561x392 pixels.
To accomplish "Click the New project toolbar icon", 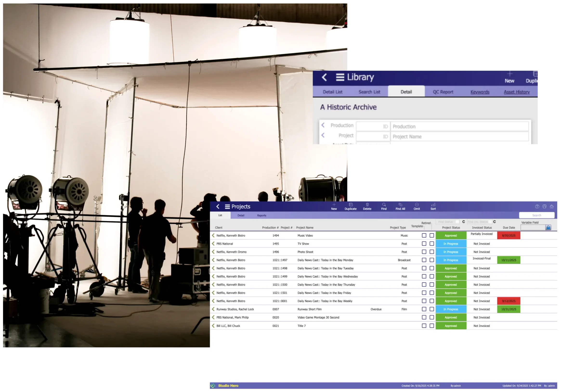I will pyautogui.click(x=334, y=205).
